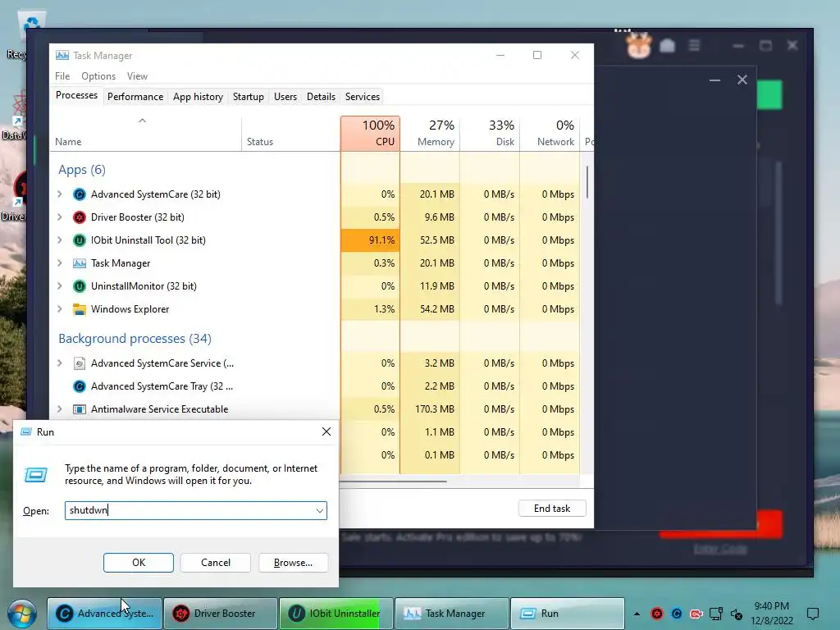Sort by the Network column header

pyautogui.click(x=550, y=134)
